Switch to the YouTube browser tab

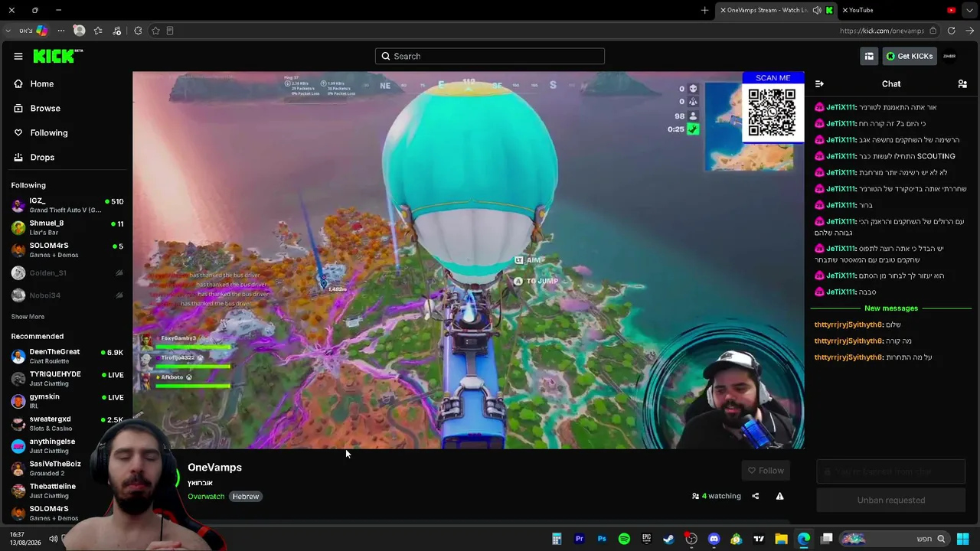[x=899, y=10]
